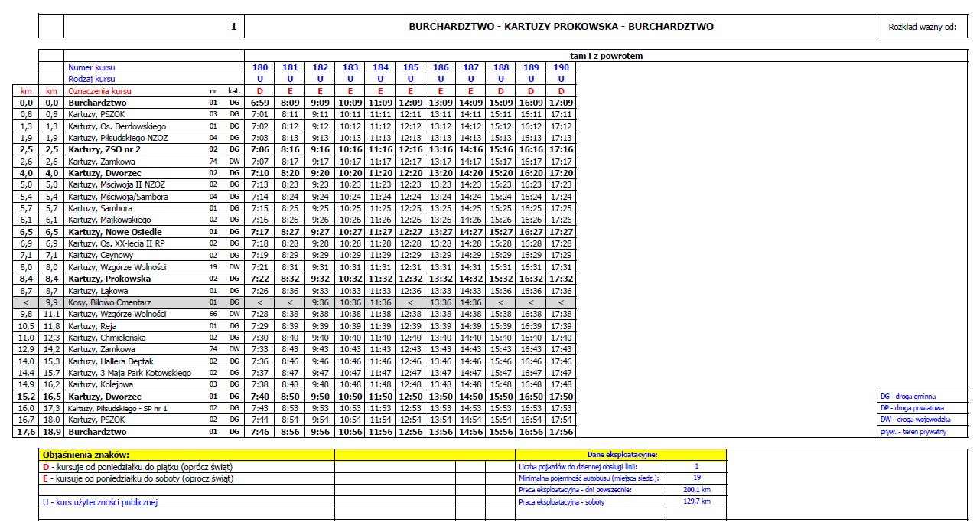This screenshot has width=980, height=529.
Task: Select course number 187
Action: point(471,67)
